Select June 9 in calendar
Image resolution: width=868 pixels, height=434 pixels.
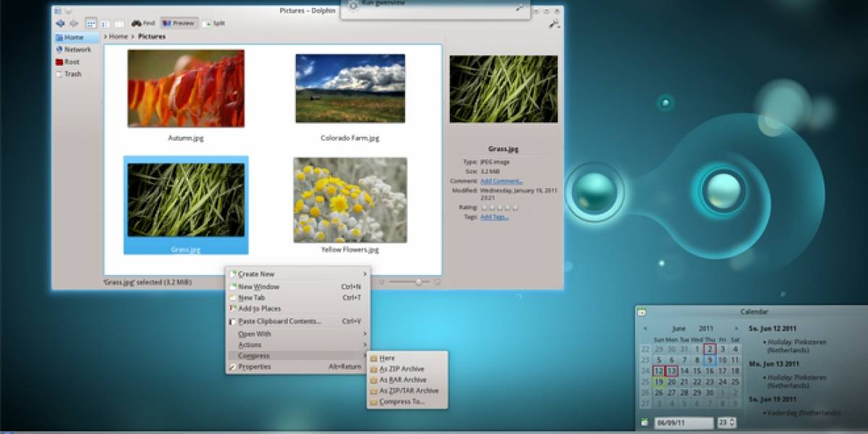coord(710,360)
